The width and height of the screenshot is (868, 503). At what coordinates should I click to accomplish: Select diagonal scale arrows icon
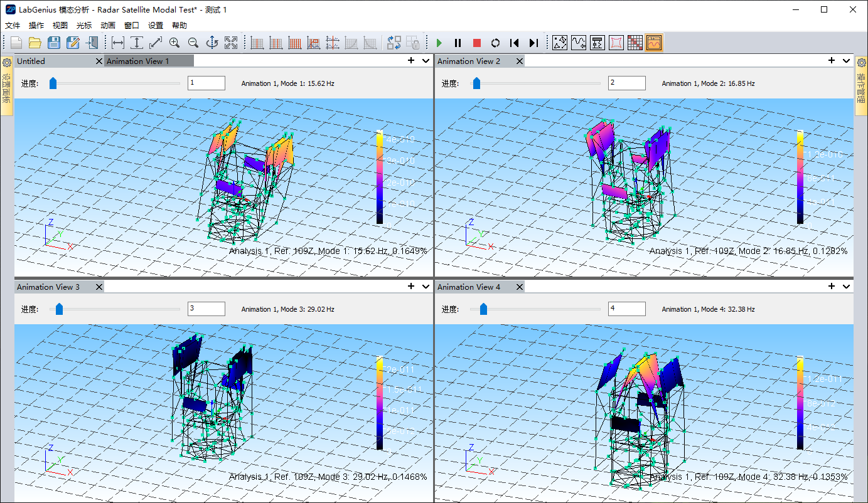pos(156,43)
